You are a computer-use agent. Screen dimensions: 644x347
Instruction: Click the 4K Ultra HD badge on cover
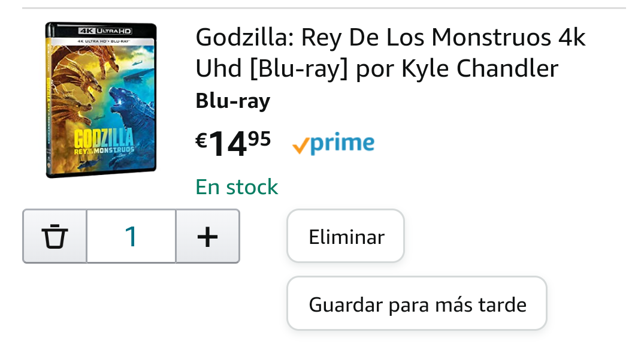pos(105,31)
